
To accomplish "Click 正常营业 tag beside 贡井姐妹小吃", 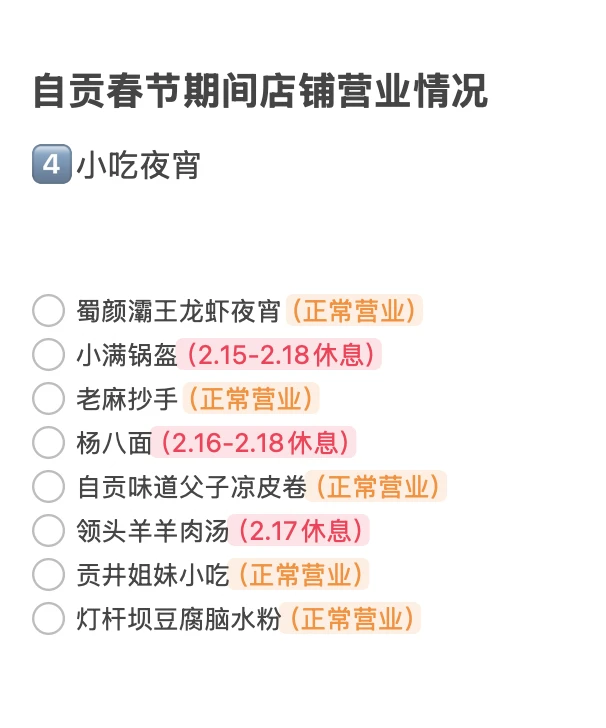I will click(x=299, y=574).
